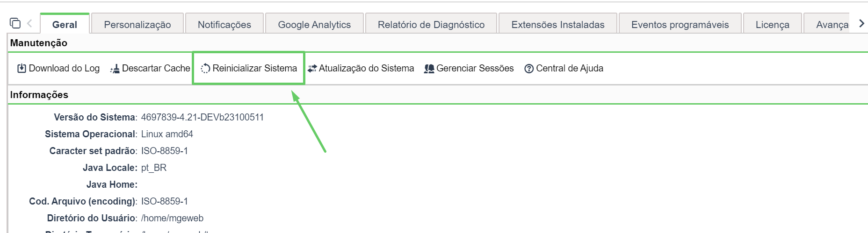This screenshot has height=233, width=868.
Task: Click the Gerenciar Sessões users icon
Action: (x=429, y=69)
